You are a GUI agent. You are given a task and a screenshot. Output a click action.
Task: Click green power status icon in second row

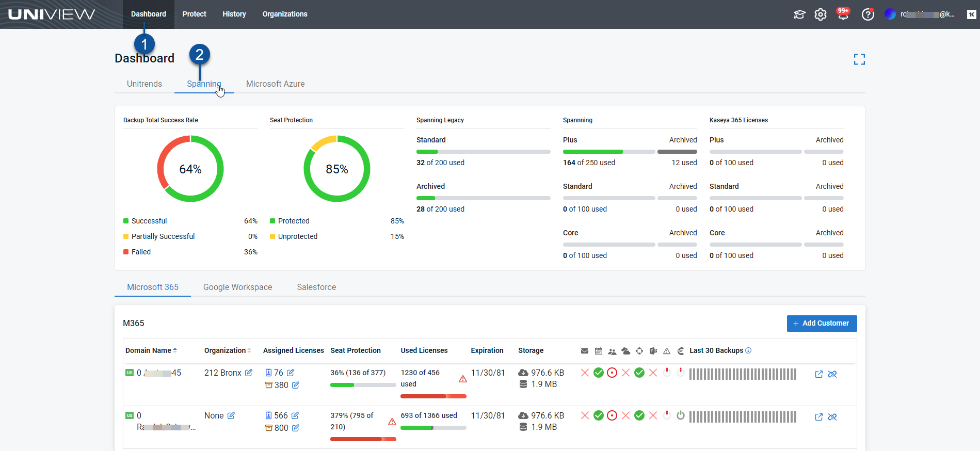click(x=681, y=415)
